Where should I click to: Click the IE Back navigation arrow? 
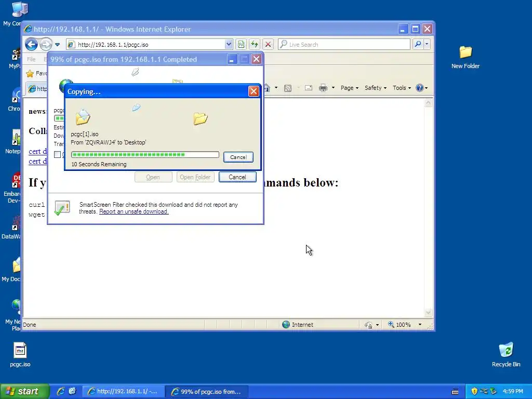click(x=31, y=44)
